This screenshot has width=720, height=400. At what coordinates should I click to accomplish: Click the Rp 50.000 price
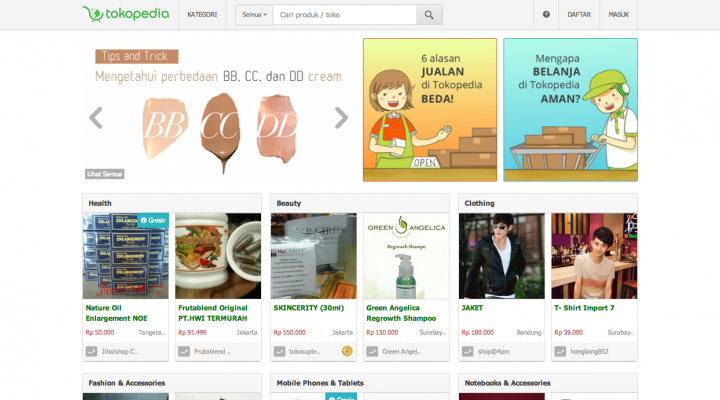(x=100, y=332)
